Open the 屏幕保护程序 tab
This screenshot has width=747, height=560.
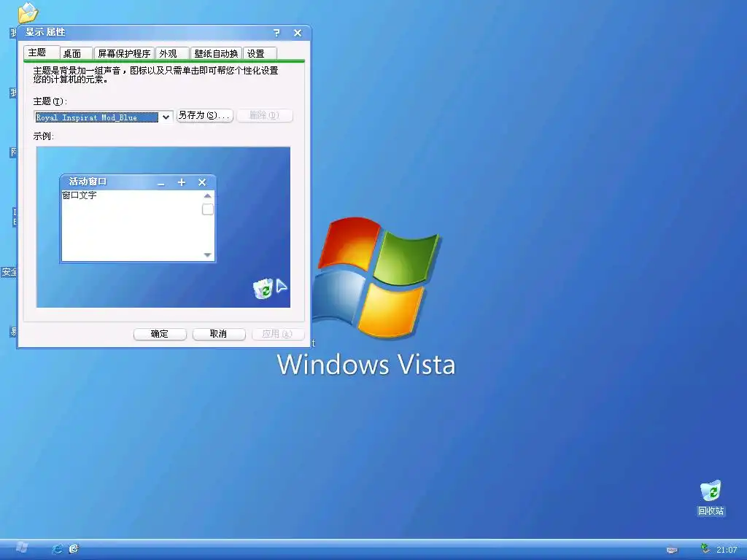pyautogui.click(x=124, y=53)
